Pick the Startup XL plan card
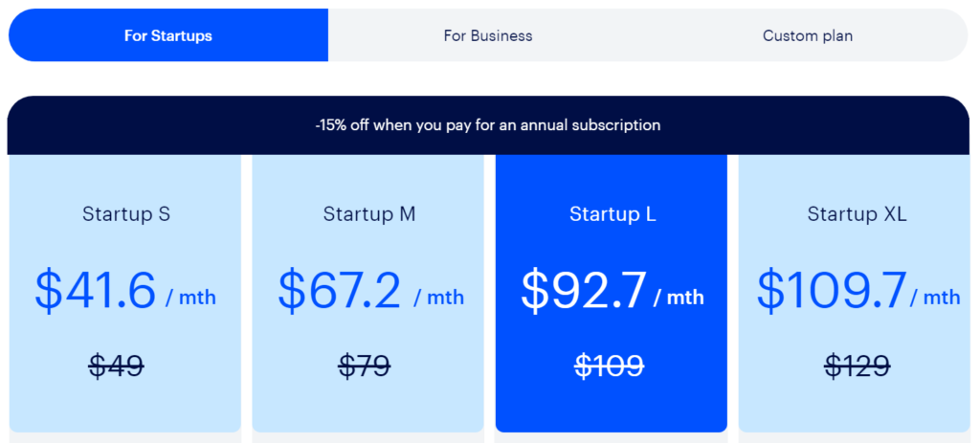The height and width of the screenshot is (443, 980). point(855,293)
